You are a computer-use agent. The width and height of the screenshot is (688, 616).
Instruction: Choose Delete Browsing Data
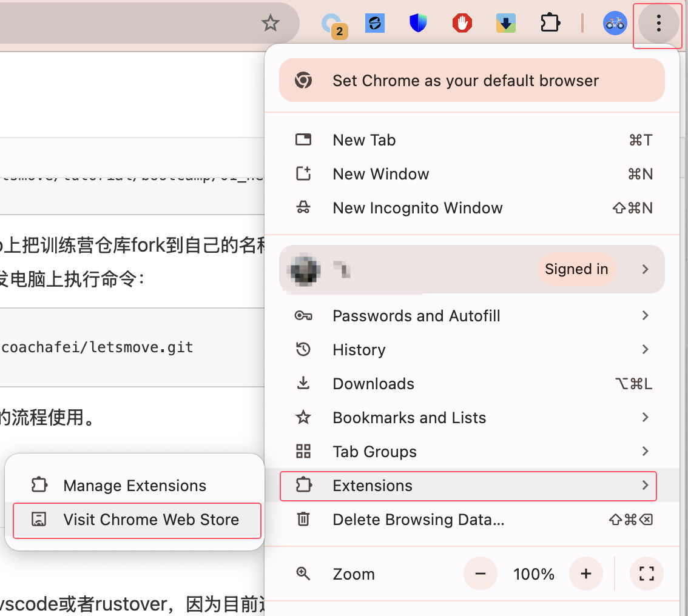coord(471,519)
